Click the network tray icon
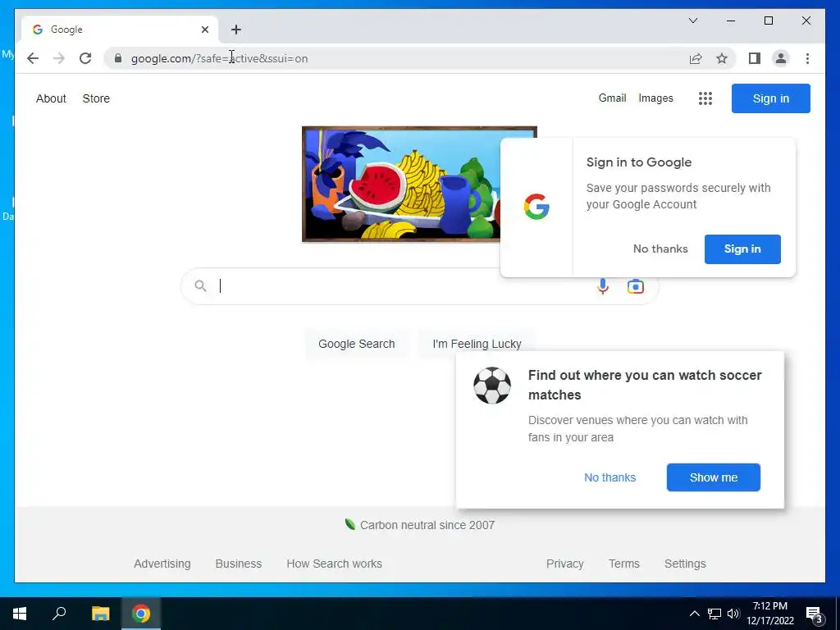 click(714, 614)
